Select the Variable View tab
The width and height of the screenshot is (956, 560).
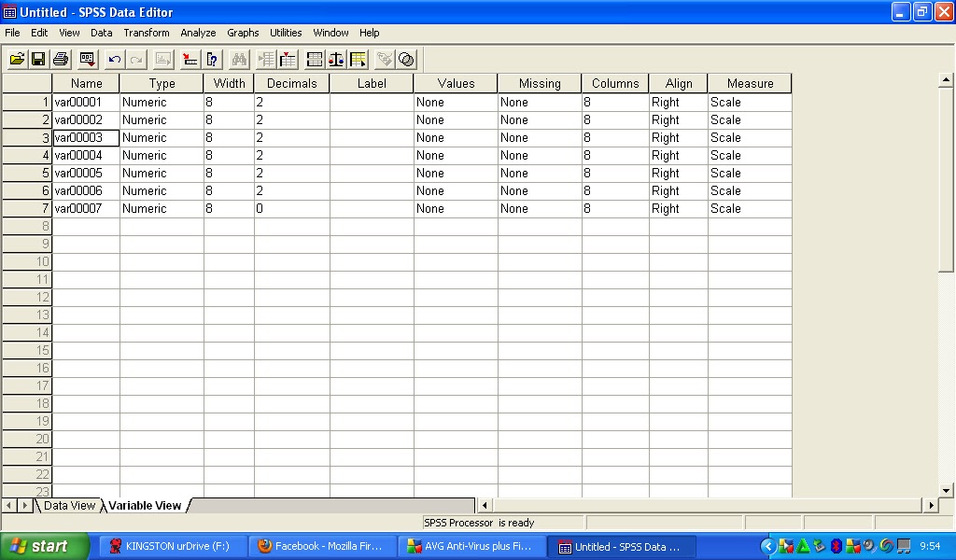[x=145, y=506]
